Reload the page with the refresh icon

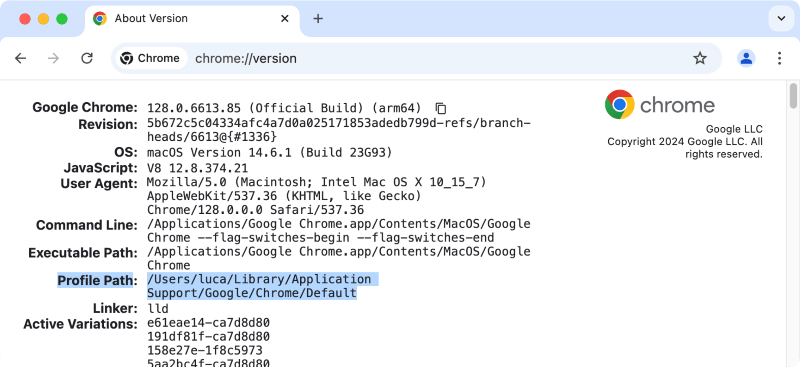[x=87, y=58]
